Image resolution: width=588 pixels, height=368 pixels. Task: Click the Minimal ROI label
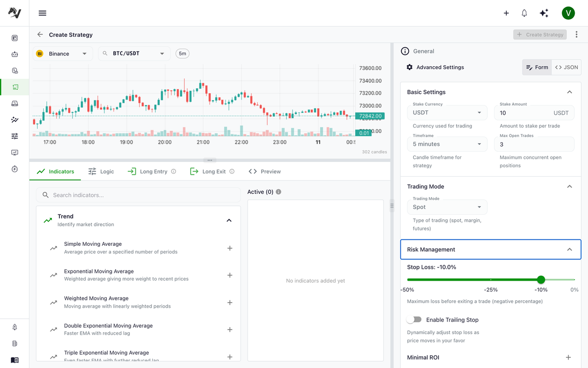(423, 358)
